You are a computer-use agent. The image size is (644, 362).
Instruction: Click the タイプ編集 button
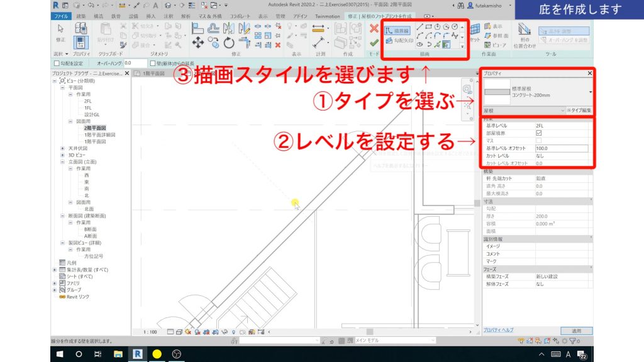[580, 110]
